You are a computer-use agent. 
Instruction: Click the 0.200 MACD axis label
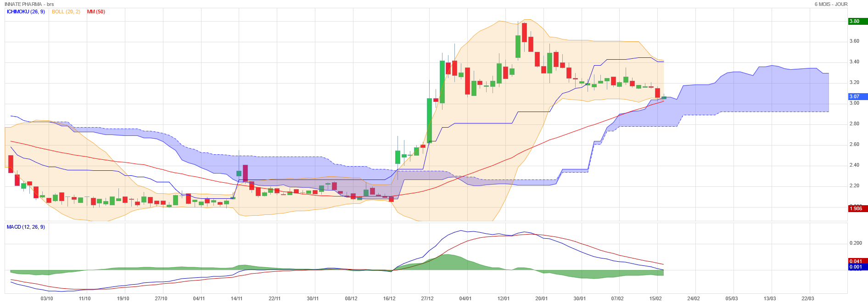click(x=856, y=243)
